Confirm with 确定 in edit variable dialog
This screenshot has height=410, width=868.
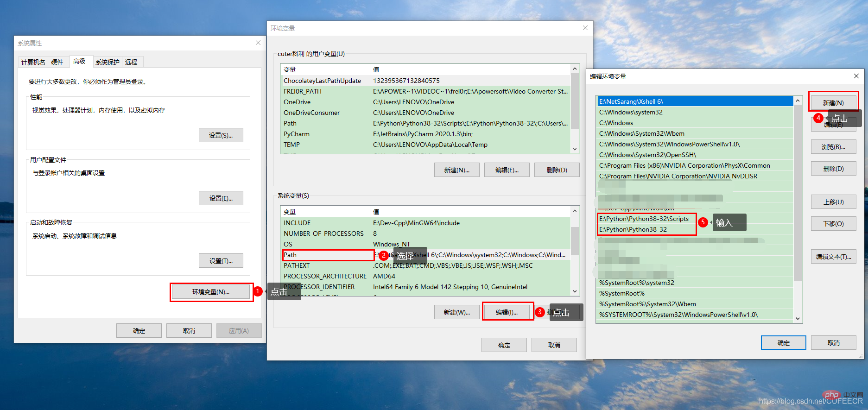(x=783, y=343)
